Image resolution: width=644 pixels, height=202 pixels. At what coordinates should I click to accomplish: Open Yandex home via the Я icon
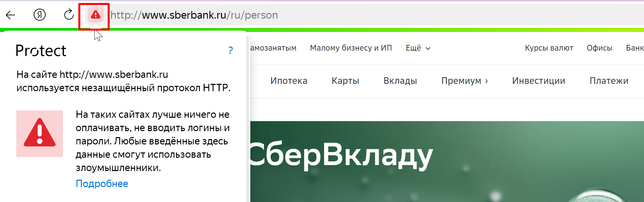(x=40, y=15)
